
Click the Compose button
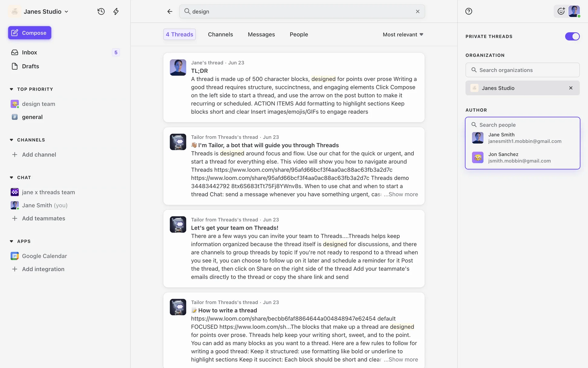pos(30,33)
